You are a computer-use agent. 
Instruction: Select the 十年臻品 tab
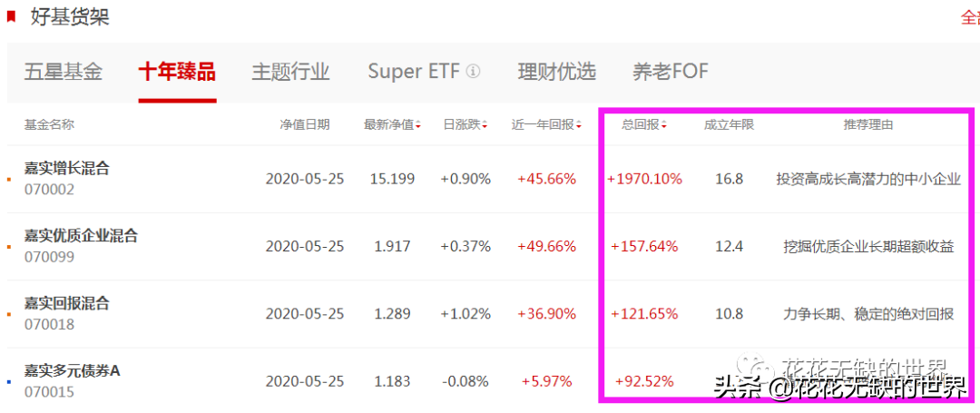[x=177, y=72]
